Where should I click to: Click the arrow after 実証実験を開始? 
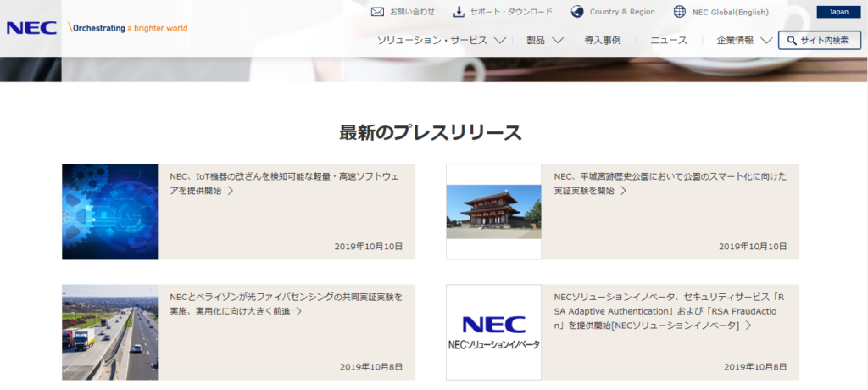tap(623, 191)
